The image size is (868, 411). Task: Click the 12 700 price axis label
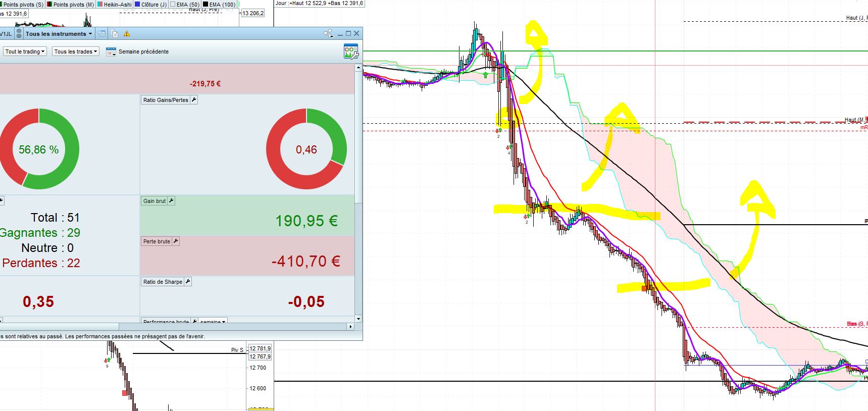[x=258, y=368]
